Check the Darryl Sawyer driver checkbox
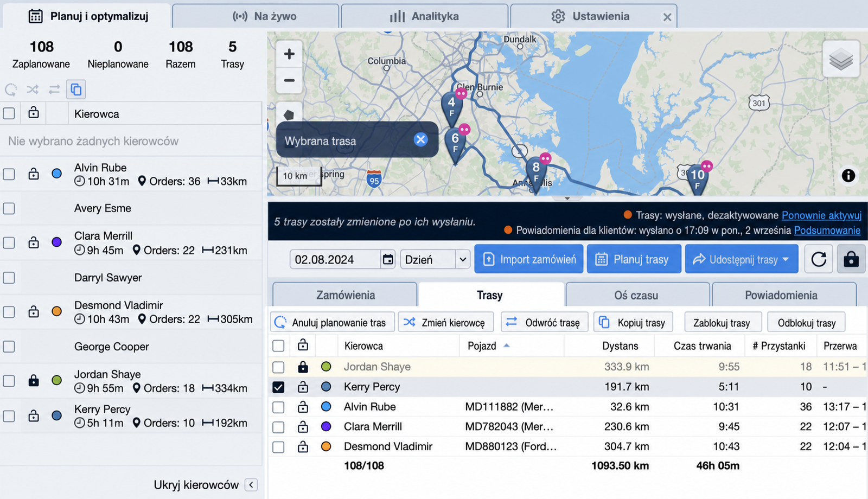The width and height of the screenshot is (868, 499). (9, 278)
